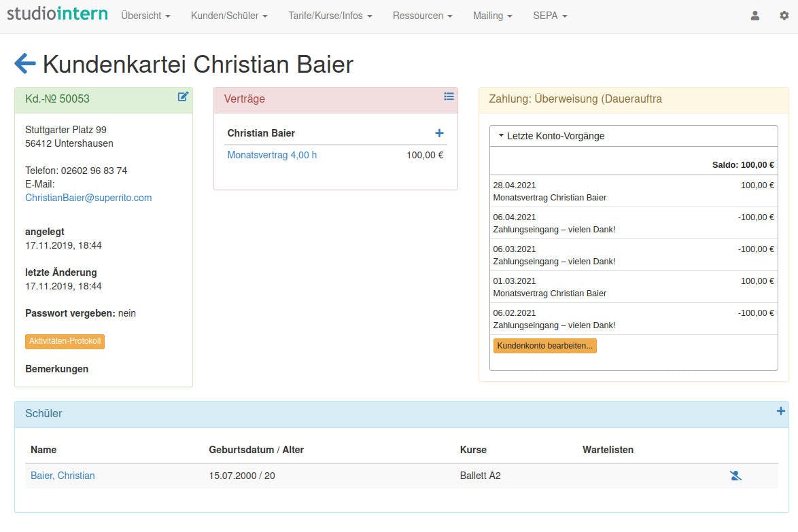Open the Verträge list icon
Viewport: 798px width, 532px height.
coord(449,96)
